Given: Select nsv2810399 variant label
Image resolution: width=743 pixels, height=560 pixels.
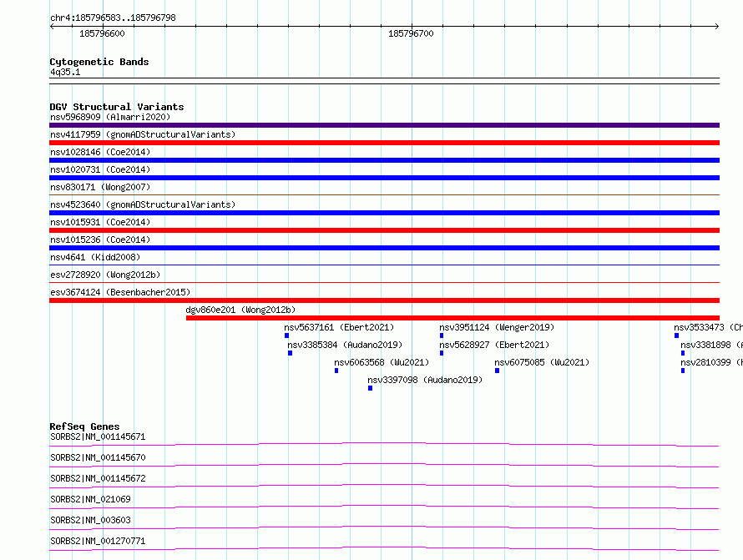Looking at the screenshot, I should pyautogui.click(x=712, y=362).
